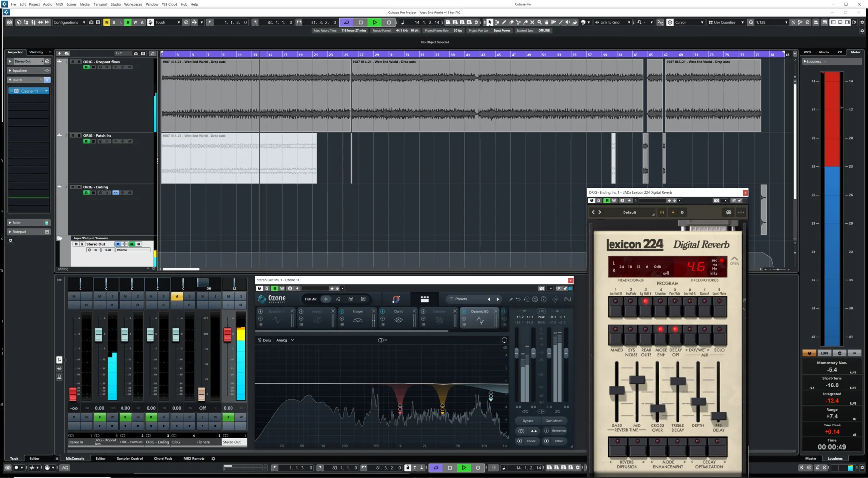Image resolution: width=868 pixels, height=478 pixels.
Task: Activate the Split tool
Action: click(518, 22)
